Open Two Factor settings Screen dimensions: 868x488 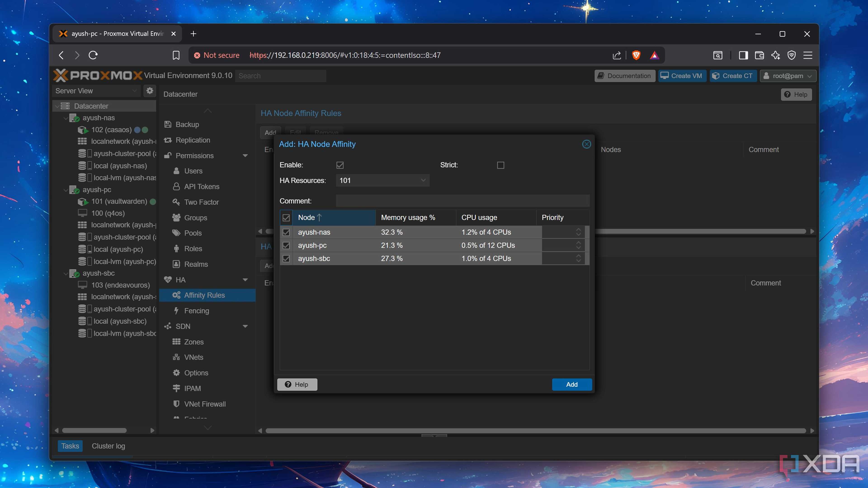pyautogui.click(x=201, y=202)
